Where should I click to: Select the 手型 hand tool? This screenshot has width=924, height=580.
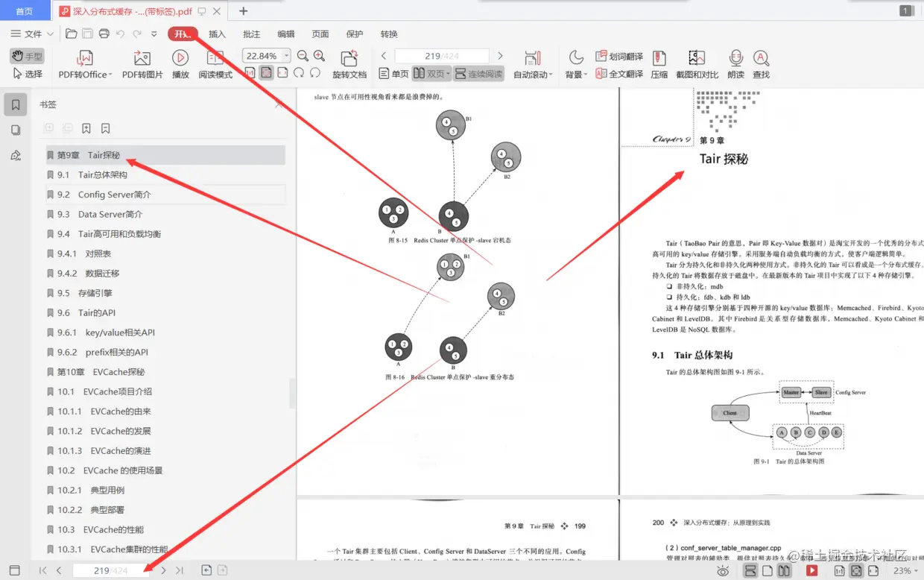27,56
